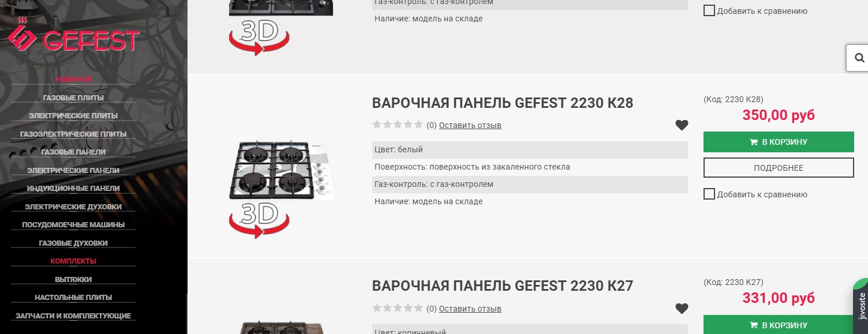
Task: Open white gas panel product thumbnail
Action: point(281,171)
